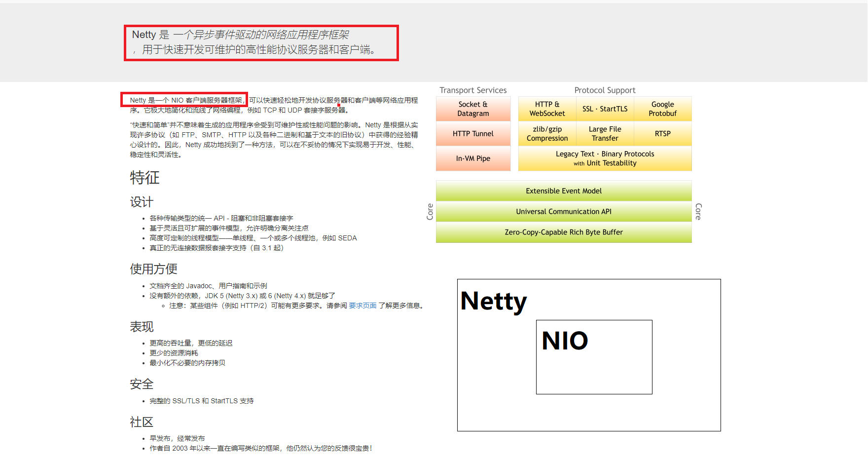Click the bullet 更高的吞吐量，更低的延迟
This screenshot has width=868, height=462.
click(191, 343)
